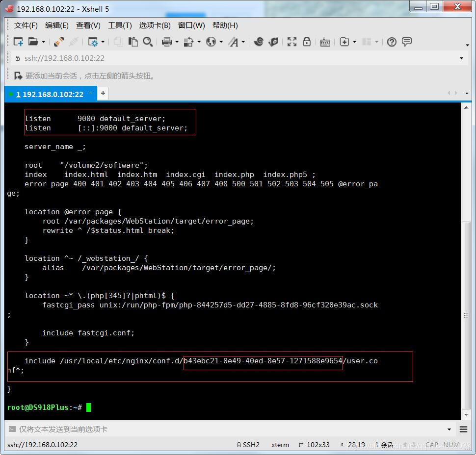Open the 文件(F) menu
The image size is (476, 455).
coord(26,25)
